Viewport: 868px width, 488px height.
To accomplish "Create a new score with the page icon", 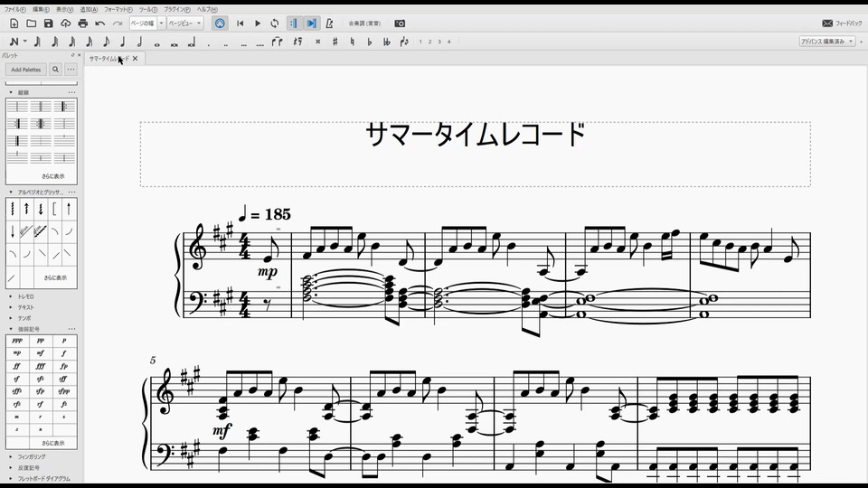I will click(x=14, y=23).
